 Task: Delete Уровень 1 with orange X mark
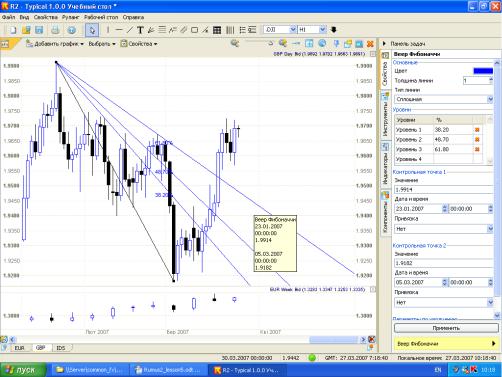[477, 130]
